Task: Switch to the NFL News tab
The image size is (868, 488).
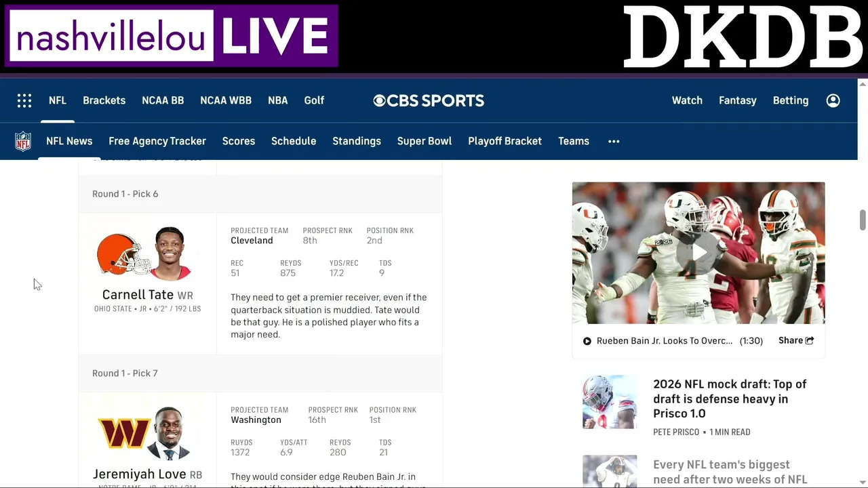Action: coord(69,141)
